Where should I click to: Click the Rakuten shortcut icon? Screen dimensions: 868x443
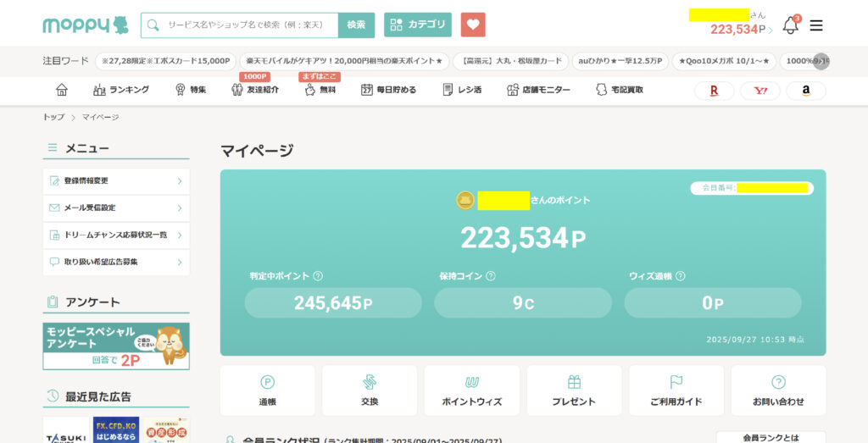(714, 91)
